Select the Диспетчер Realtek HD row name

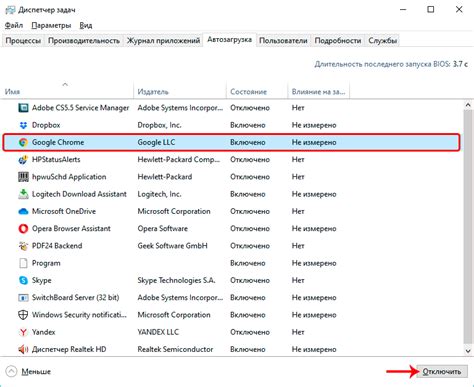[69, 349]
